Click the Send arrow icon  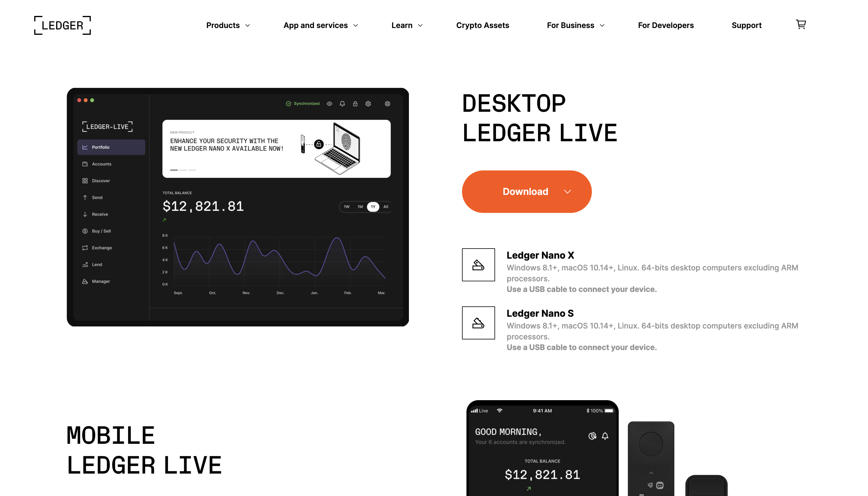[85, 197]
